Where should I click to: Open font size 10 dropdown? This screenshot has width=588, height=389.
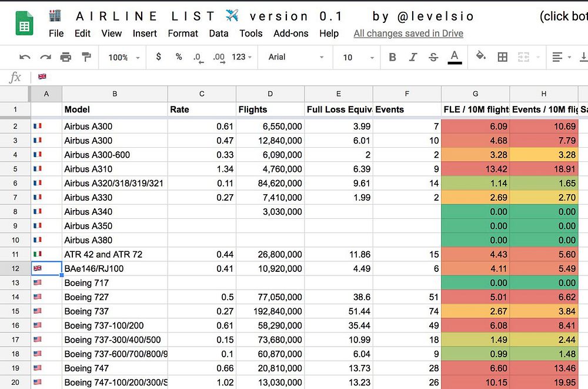[358, 58]
